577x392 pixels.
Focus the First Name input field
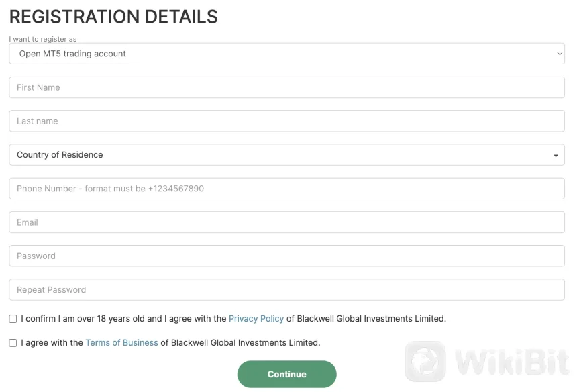point(286,87)
